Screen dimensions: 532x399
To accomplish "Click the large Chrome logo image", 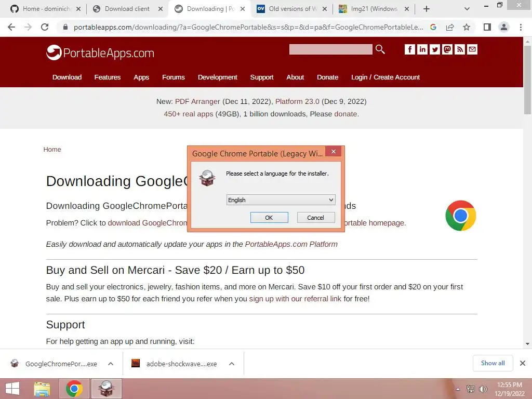I will pyautogui.click(x=460, y=216).
